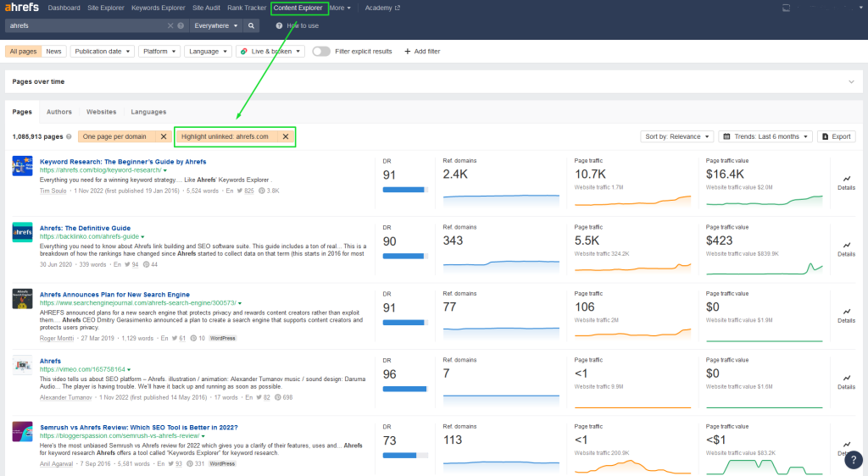Screen dimensions: 868x476
Task: Click the Twitter count 825 icon
Action: [x=240, y=191]
